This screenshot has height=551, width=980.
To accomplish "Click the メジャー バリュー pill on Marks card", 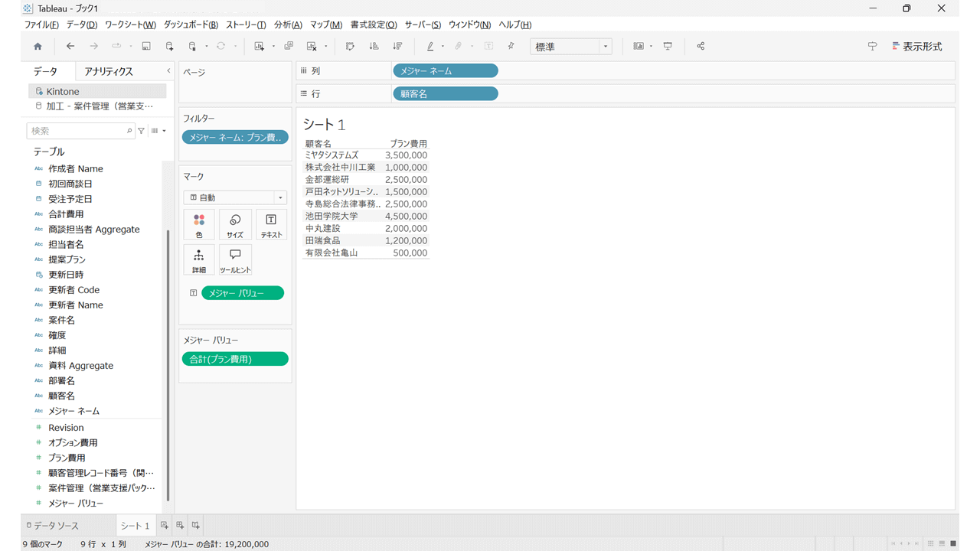I will point(243,293).
